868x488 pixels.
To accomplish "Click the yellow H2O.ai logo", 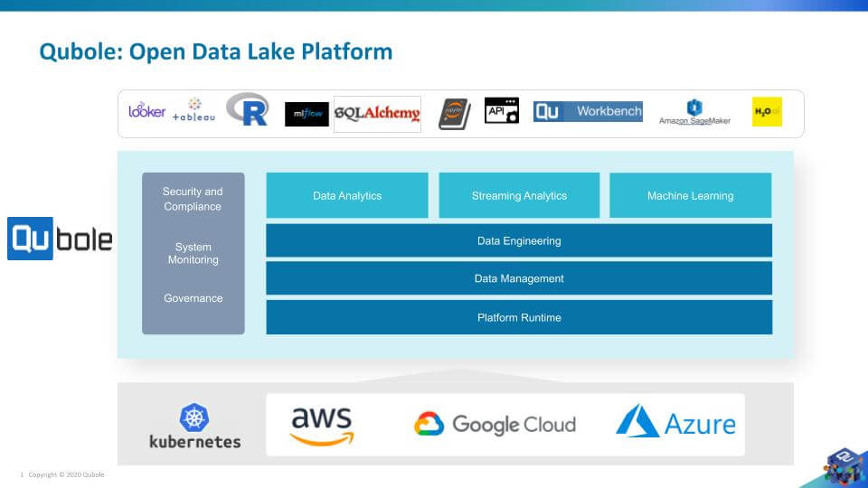I will coord(767,111).
